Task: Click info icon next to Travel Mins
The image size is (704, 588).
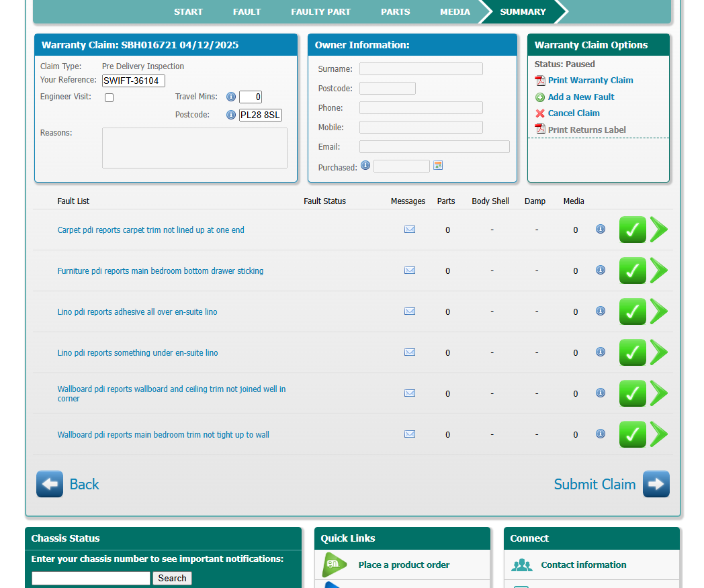Action: coord(231,97)
